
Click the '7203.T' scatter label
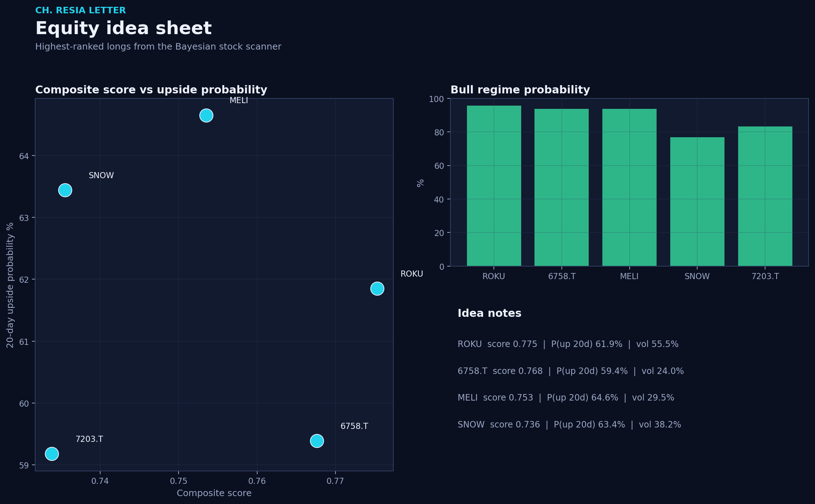89,439
